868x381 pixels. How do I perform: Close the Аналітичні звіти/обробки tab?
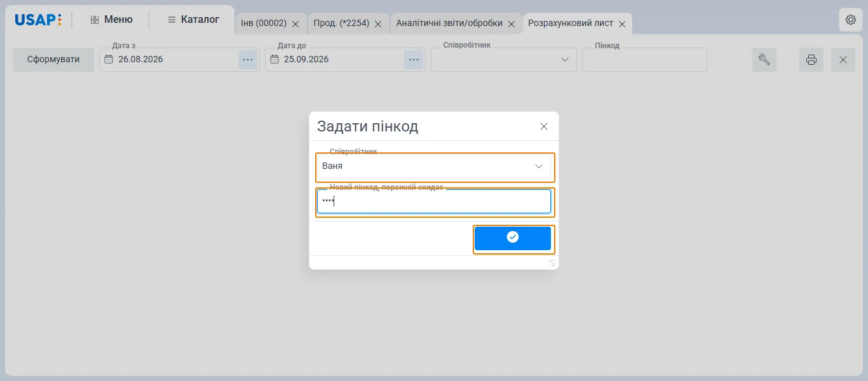pos(511,24)
